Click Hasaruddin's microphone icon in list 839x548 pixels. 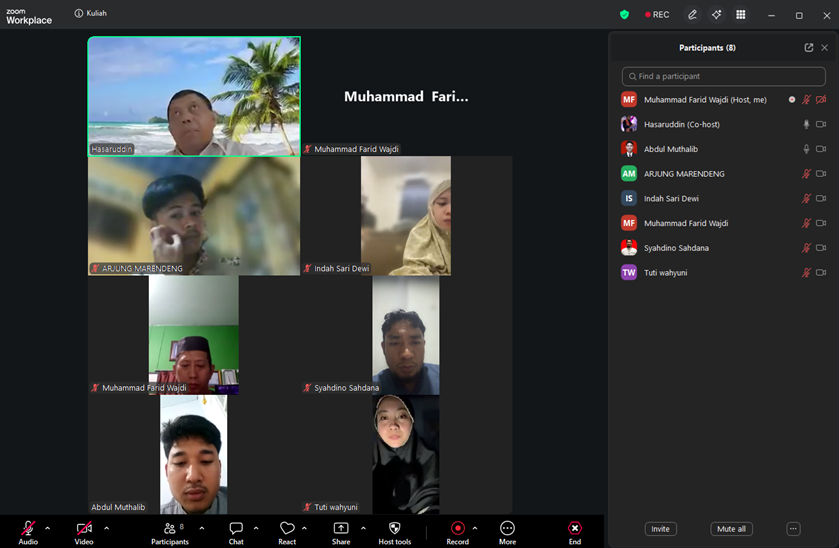tap(806, 124)
